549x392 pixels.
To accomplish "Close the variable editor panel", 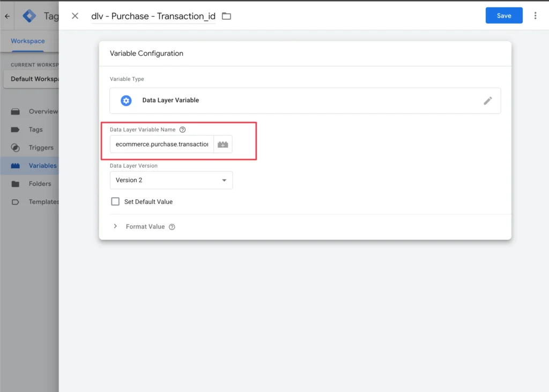I will (75, 16).
